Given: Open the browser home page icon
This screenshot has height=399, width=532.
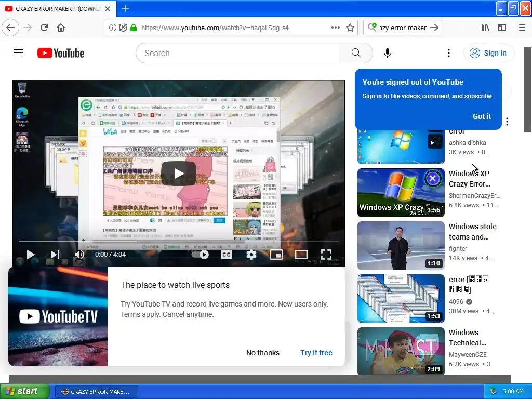Looking at the screenshot, I should (x=61, y=28).
